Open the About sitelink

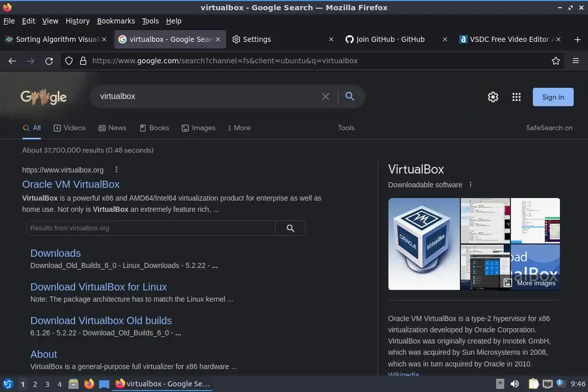(43, 355)
